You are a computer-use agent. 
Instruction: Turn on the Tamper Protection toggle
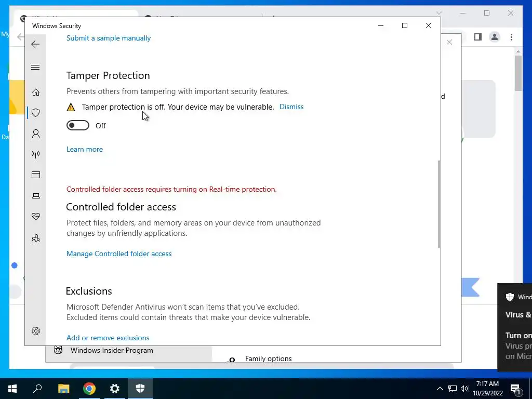pyautogui.click(x=78, y=126)
